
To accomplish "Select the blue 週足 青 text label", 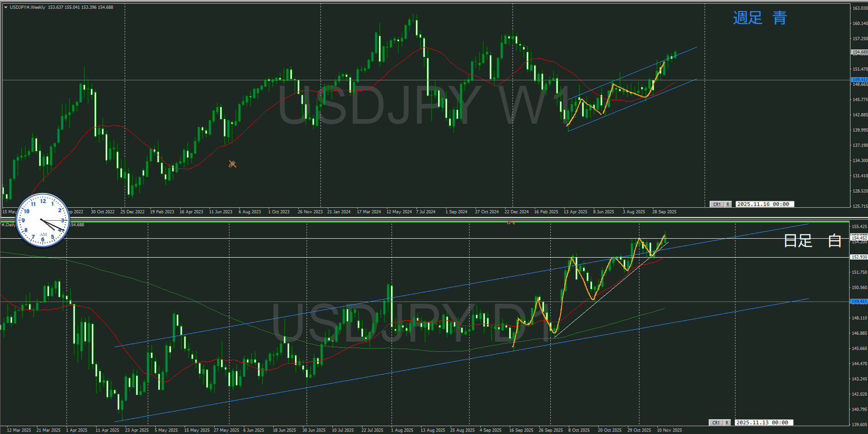I will [x=759, y=18].
